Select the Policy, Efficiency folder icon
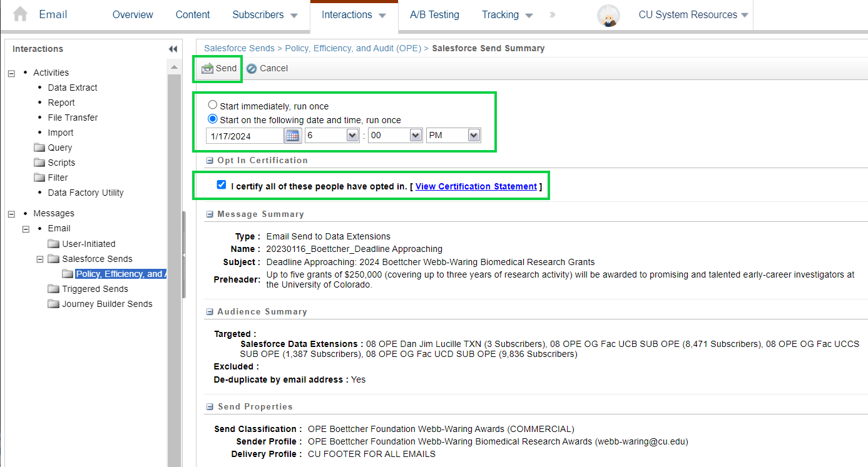Viewport: 868px width, 467px height. click(x=68, y=274)
